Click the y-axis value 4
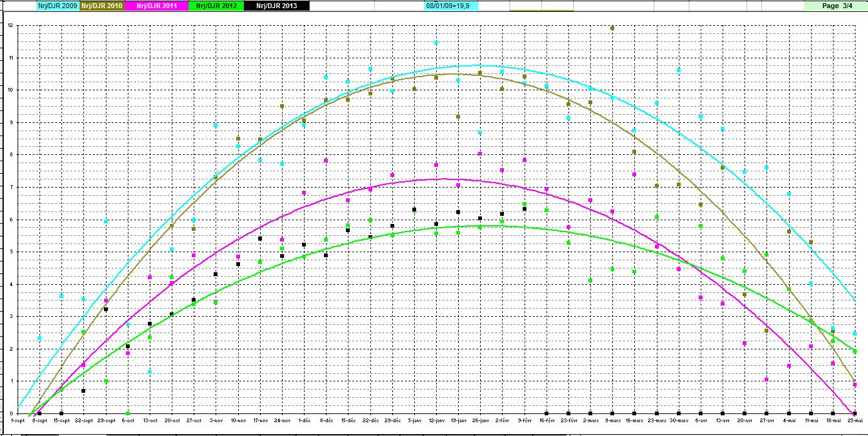This screenshot has height=436, width=868. point(11,285)
